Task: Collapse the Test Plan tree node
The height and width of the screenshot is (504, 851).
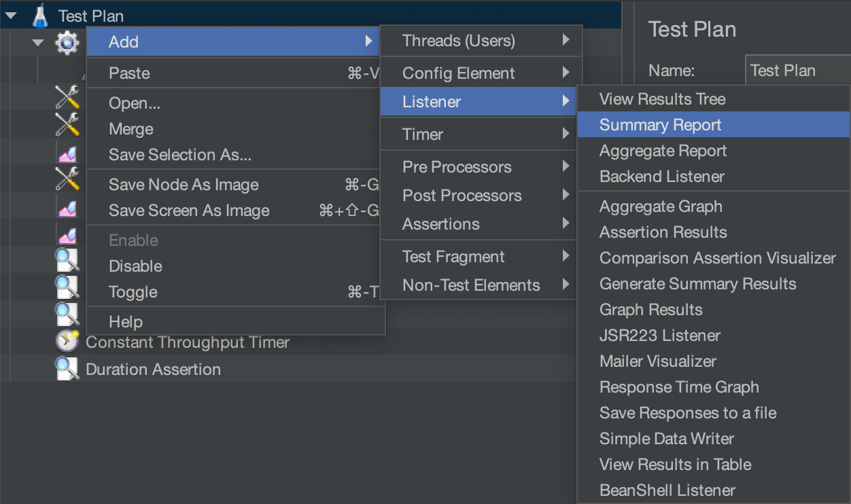Action: pos(11,15)
